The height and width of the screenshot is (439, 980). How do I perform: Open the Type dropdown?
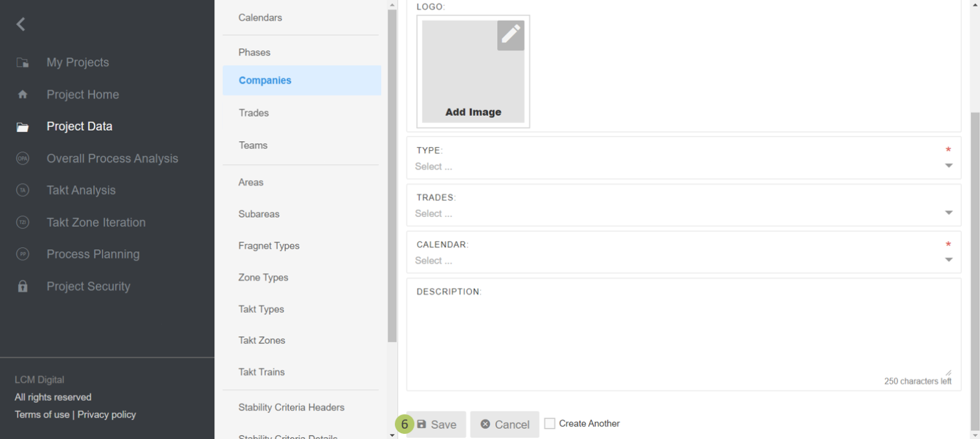683,166
